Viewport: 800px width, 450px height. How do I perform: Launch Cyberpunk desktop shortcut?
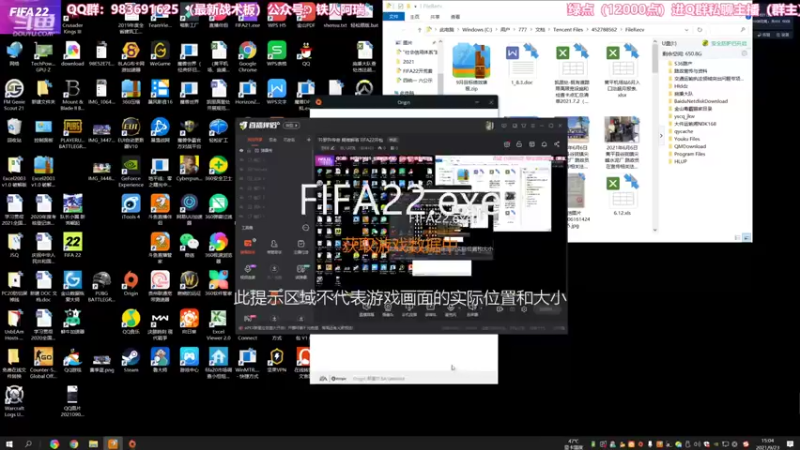[189, 168]
